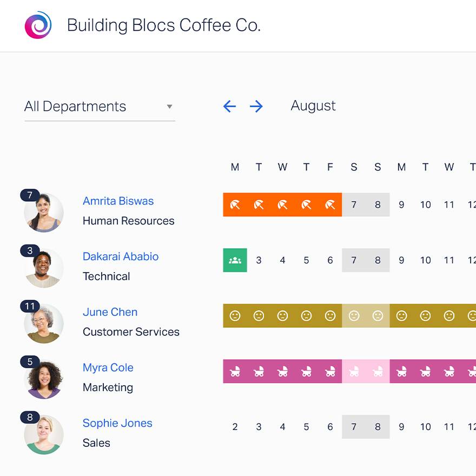Viewport: 476px width, 476px height.
Task: Open June Chen's profile link
Action: click(110, 312)
